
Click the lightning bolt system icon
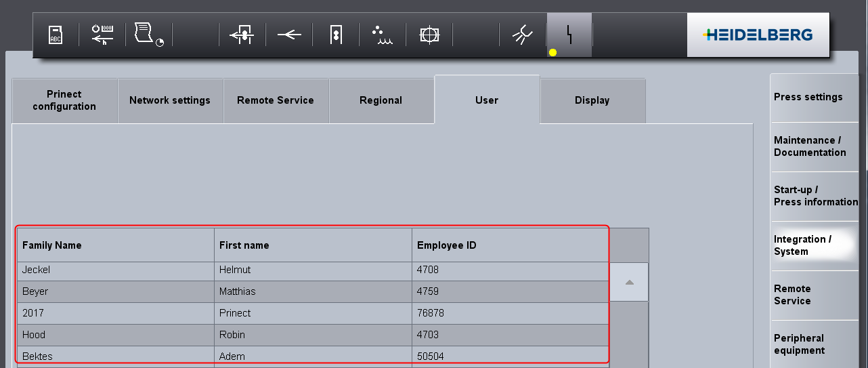[x=569, y=35]
